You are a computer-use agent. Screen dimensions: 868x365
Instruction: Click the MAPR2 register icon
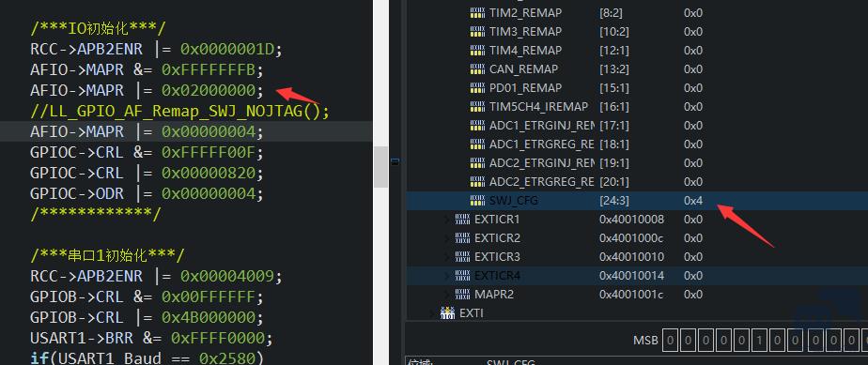coord(462,295)
